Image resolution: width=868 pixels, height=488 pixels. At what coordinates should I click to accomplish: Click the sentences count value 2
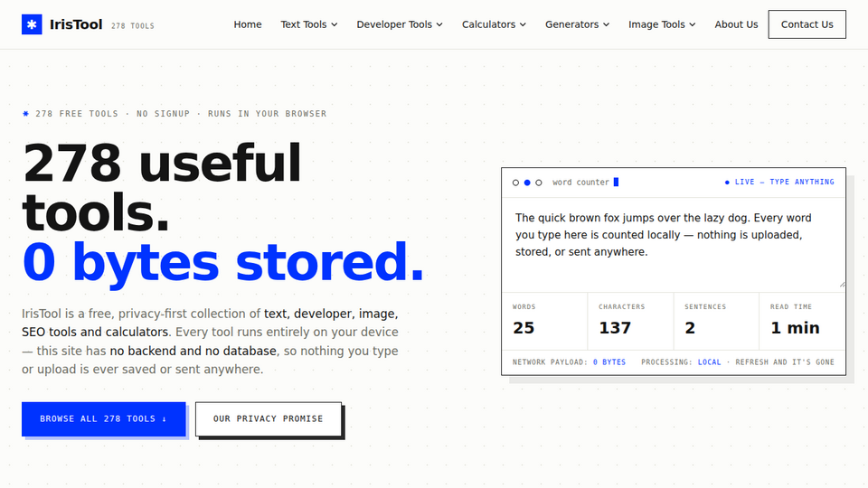click(x=690, y=327)
